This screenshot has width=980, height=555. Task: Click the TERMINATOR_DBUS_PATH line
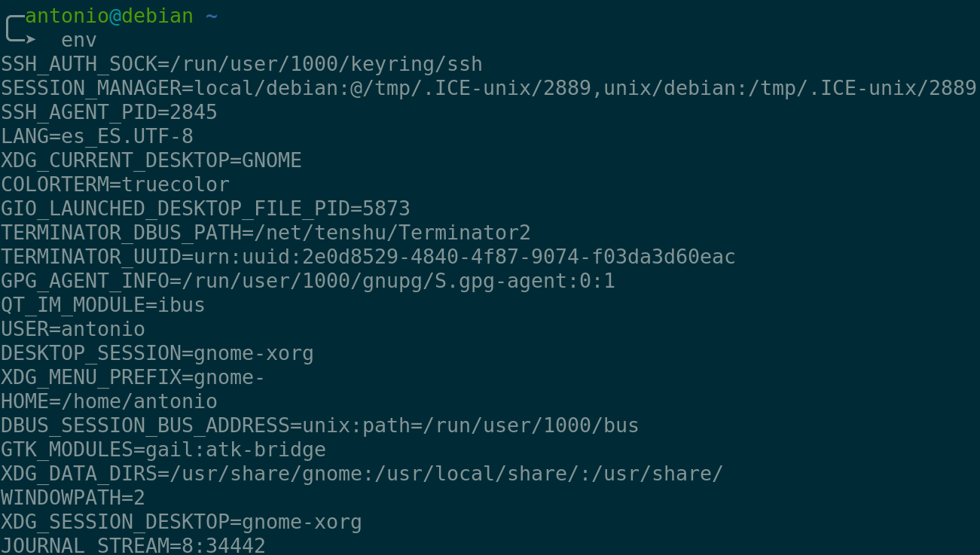265,233
